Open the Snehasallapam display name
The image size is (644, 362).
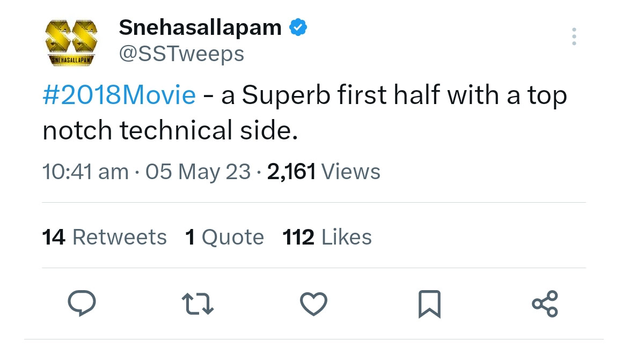coord(199,26)
